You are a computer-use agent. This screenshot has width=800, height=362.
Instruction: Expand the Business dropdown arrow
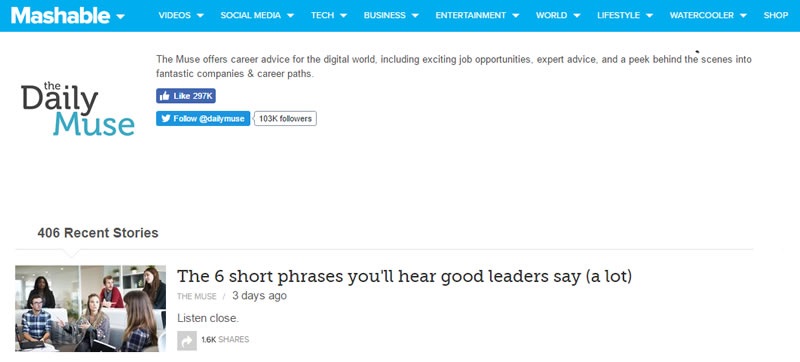415,16
